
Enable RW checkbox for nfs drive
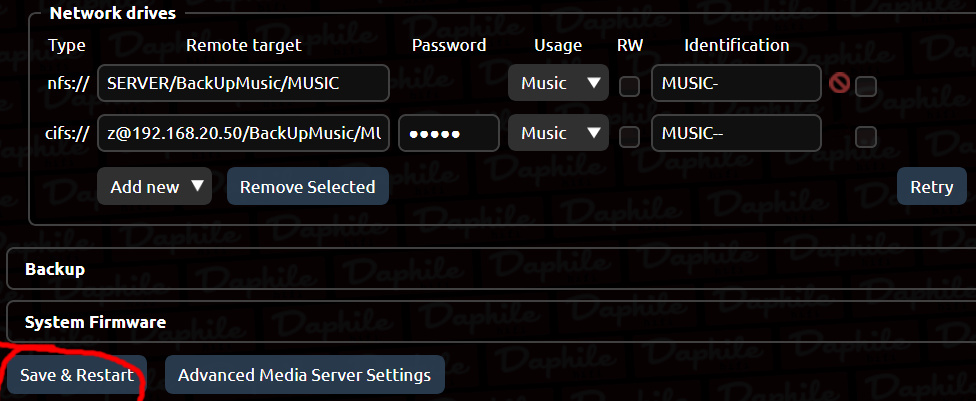coord(629,85)
